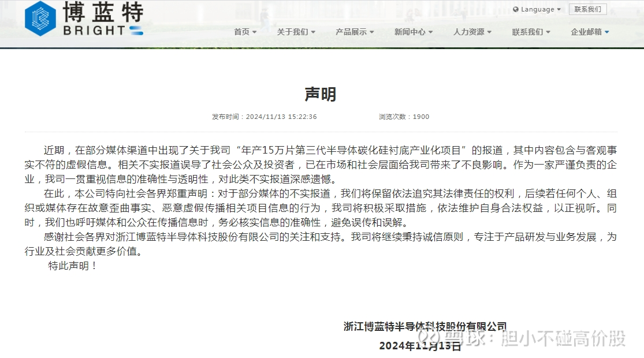Click the 博蓝特 BRIGHT logo text
Viewport: 644px width, 358px height.
[103, 18]
